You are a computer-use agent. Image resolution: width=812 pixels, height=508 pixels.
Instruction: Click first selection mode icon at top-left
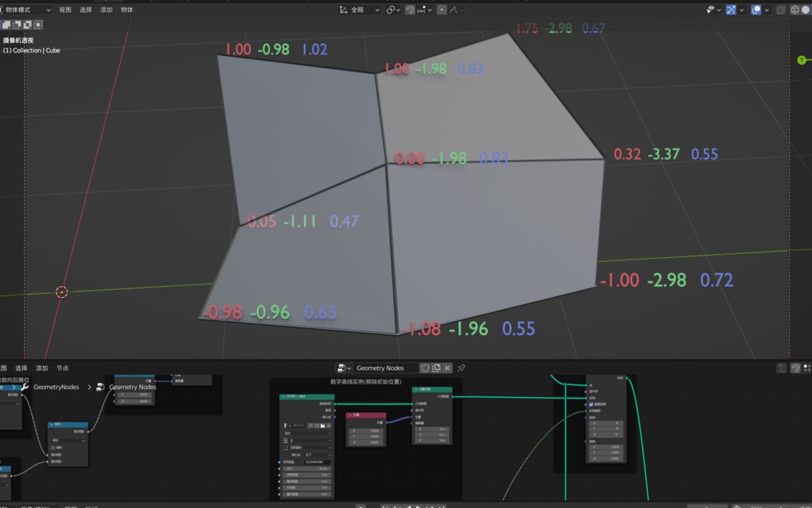pyautogui.click(x=6, y=24)
